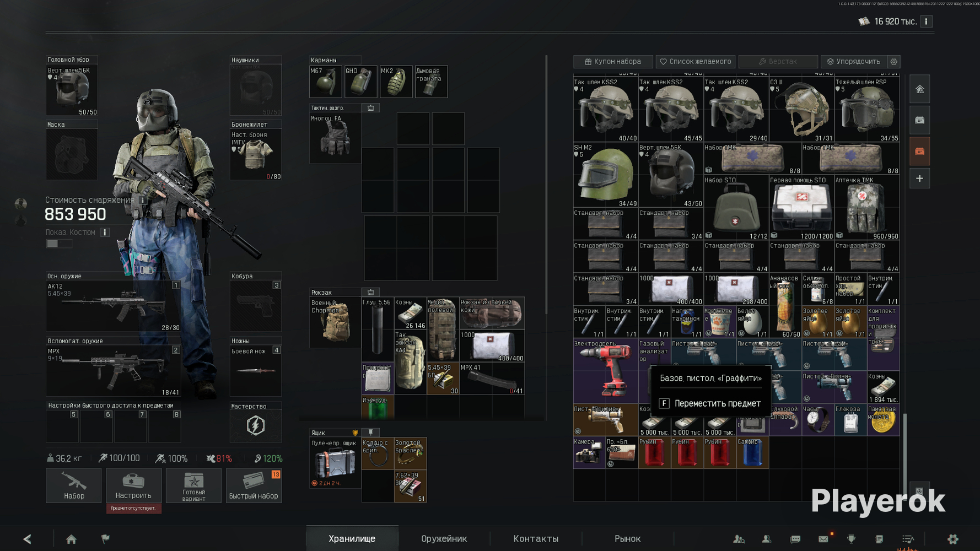Click the empty Кобура slot
Viewport: 980px width, 551px height.
coord(256,306)
